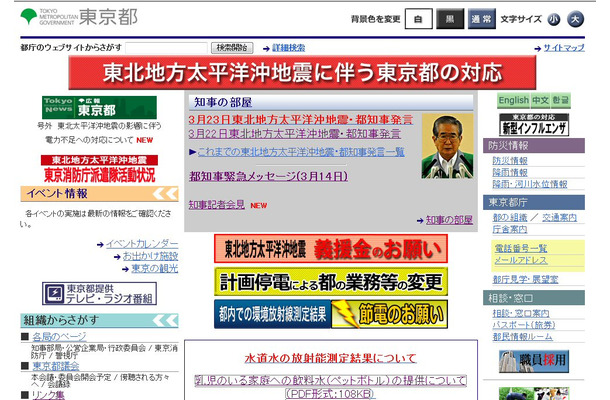Image resolution: width=610 pixels, height=400 pixels.
Task: Open 3月23日 governor statement link
Action: click(x=300, y=119)
